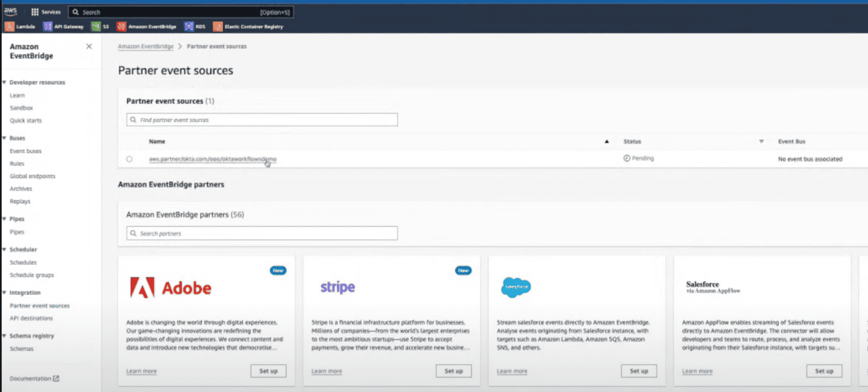Screen dimensions: 868x392
Task: Select Partner event sources in the sidebar
Action: [39, 306]
